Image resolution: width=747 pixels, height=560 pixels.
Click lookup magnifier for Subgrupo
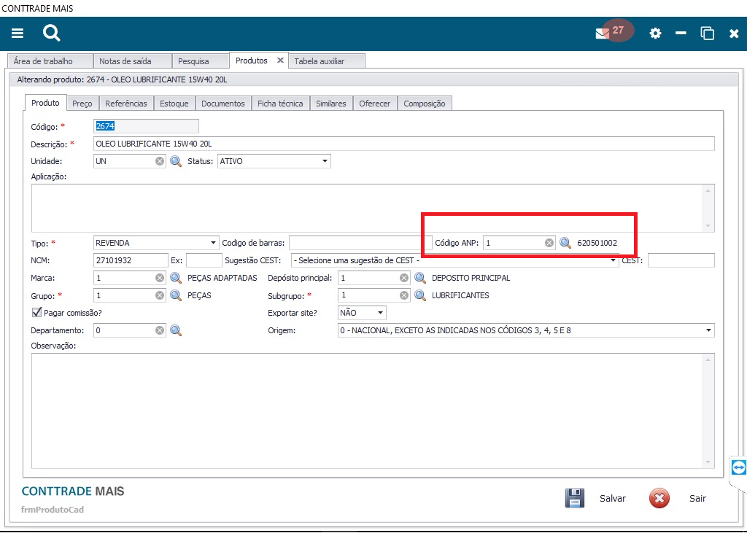point(419,295)
